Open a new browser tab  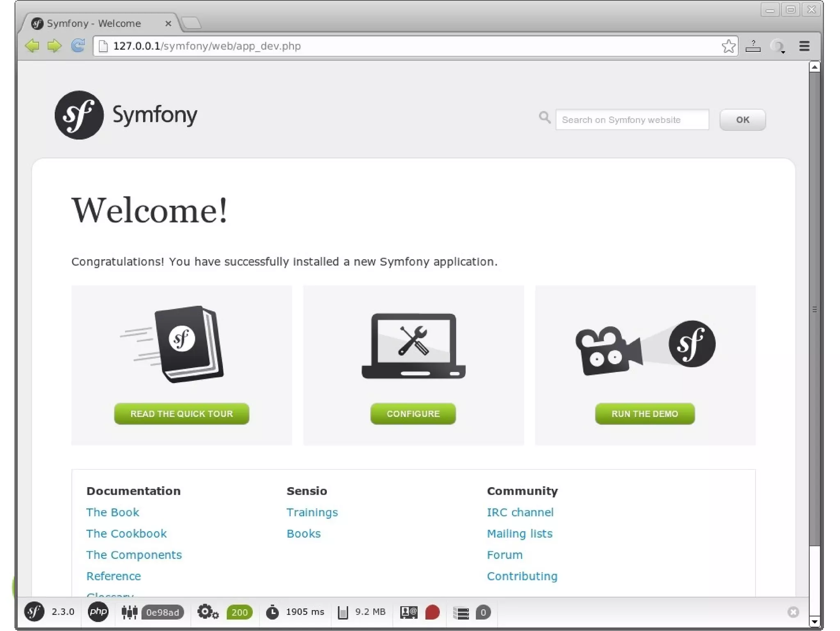click(192, 23)
